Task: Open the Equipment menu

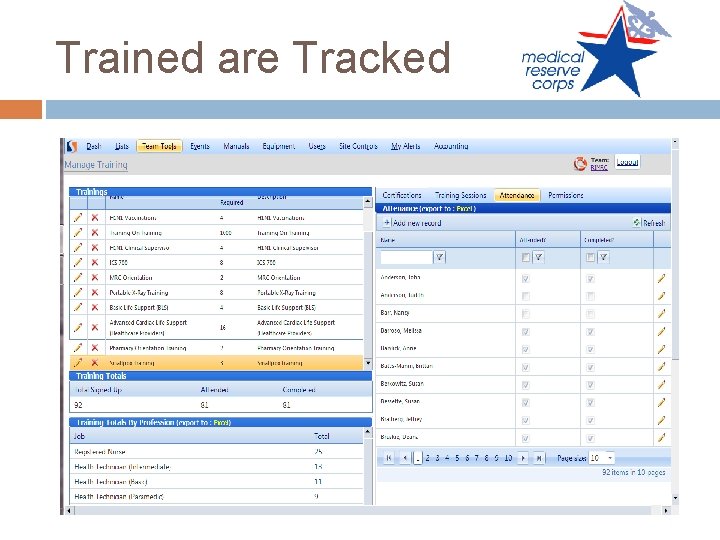Action: [278, 146]
